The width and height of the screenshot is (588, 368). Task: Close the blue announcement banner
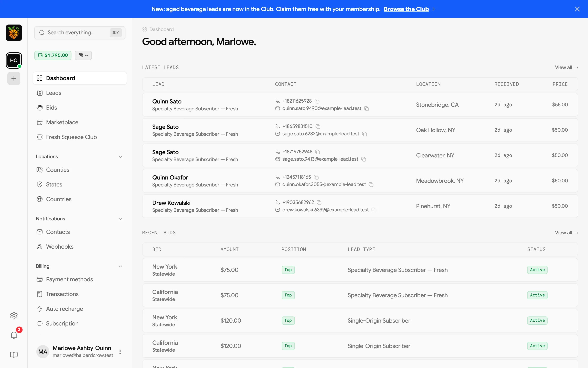[577, 9]
